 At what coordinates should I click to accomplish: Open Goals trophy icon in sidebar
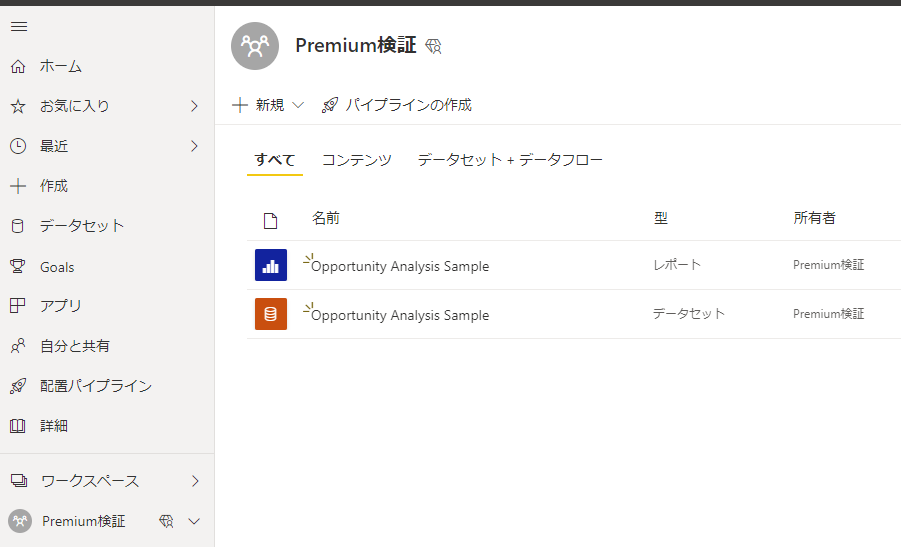(x=18, y=267)
